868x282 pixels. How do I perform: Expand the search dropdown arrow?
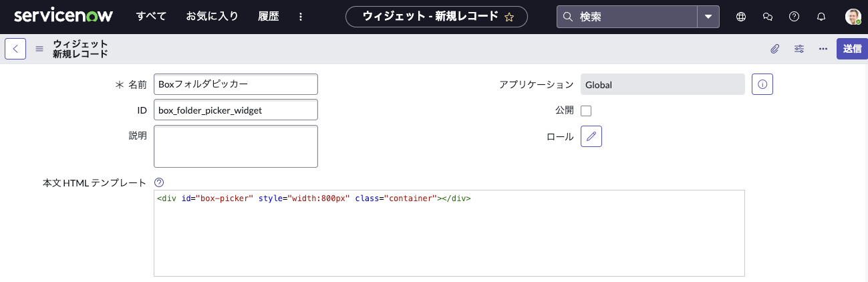coord(708,17)
